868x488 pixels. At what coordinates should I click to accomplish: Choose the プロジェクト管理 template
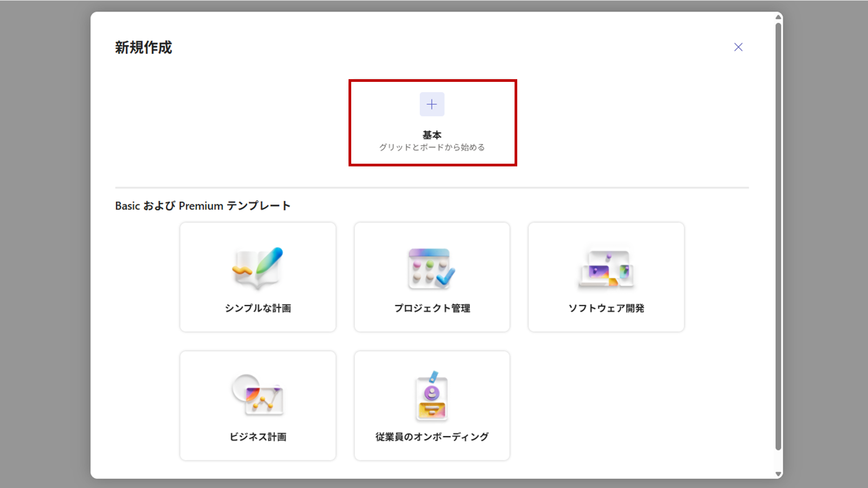[431, 277]
